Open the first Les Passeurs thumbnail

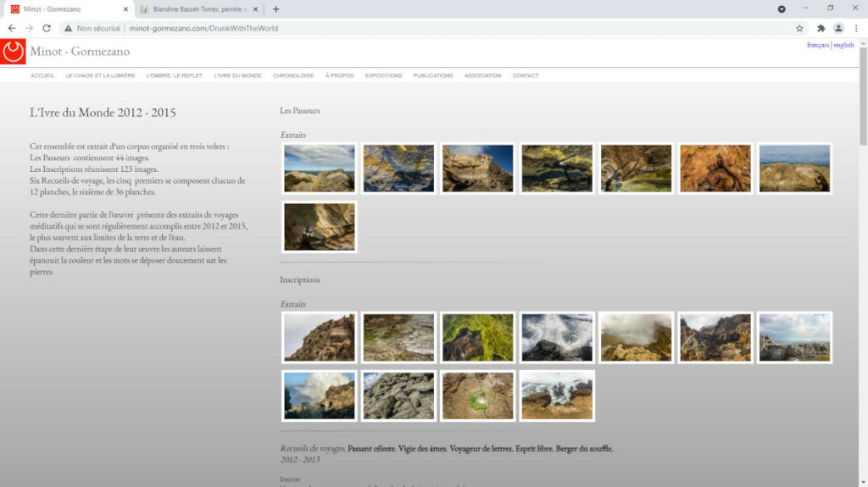(319, 168)
